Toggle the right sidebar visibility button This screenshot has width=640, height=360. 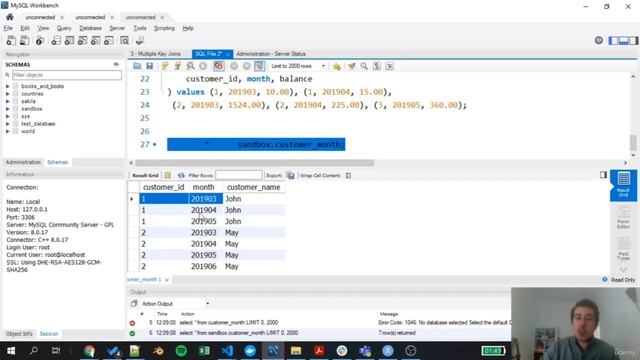point(633,40)
